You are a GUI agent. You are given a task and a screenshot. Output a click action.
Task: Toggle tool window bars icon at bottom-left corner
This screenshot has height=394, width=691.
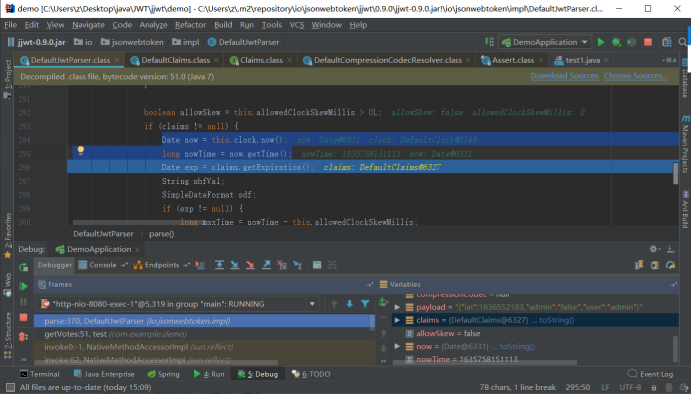[x=10, y=387]
